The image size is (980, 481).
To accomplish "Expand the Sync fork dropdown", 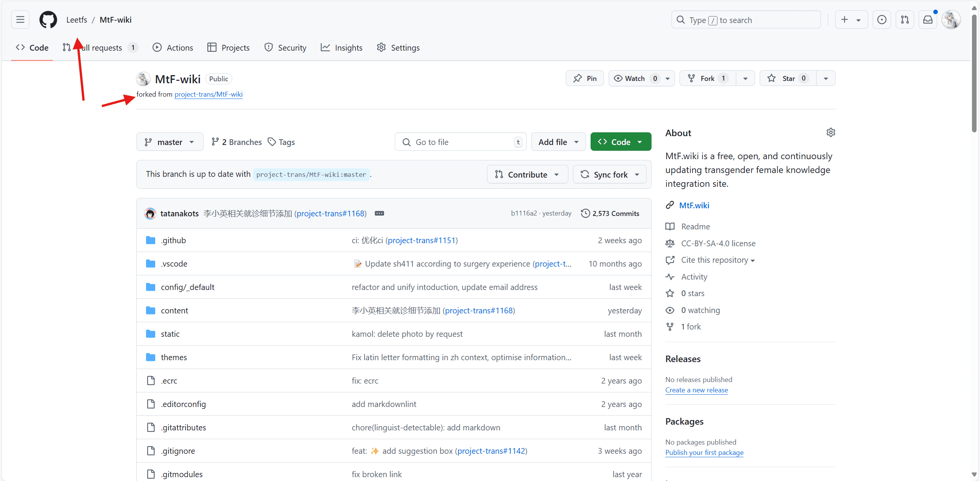I will tap(609, 175).
